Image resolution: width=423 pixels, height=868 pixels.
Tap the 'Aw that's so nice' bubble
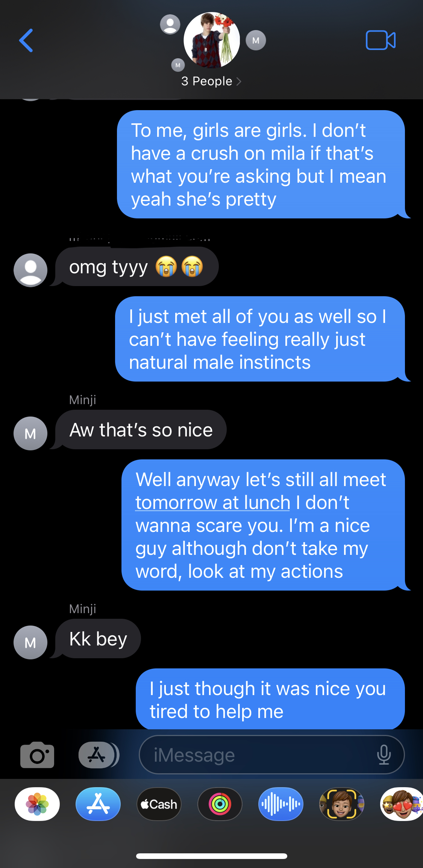tap(141, 430)
